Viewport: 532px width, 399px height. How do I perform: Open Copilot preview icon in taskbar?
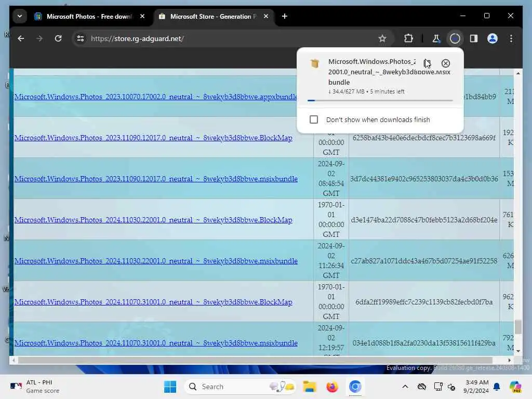point(515,387)
